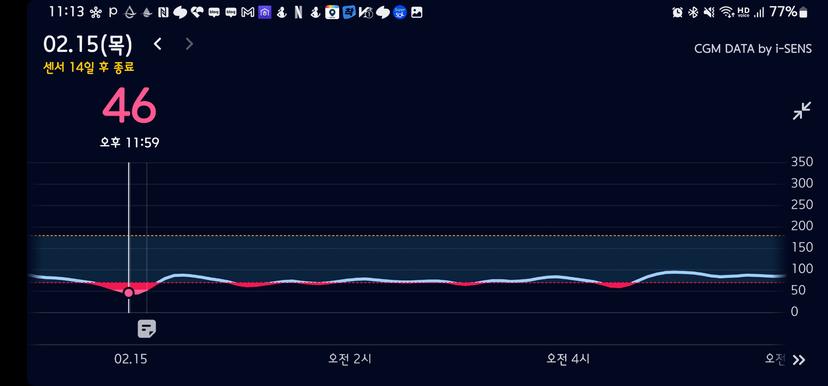Tap the 50 axis label
The width and height of the screenshot is (828, 386).
(x=798, y=290)
